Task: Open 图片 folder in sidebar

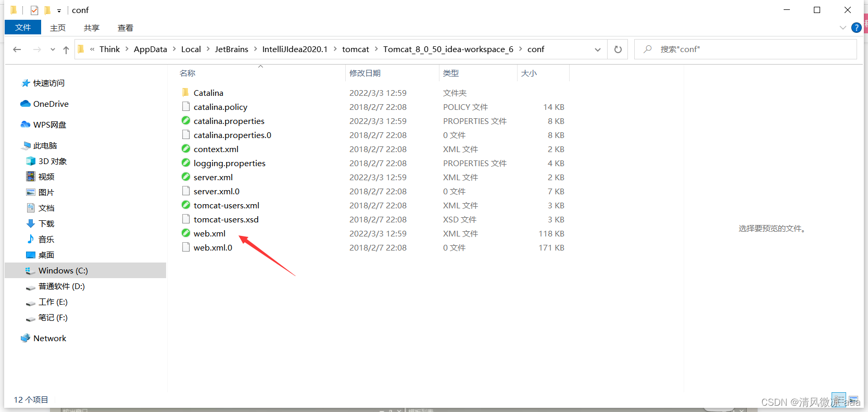Action: click(46, 193)
